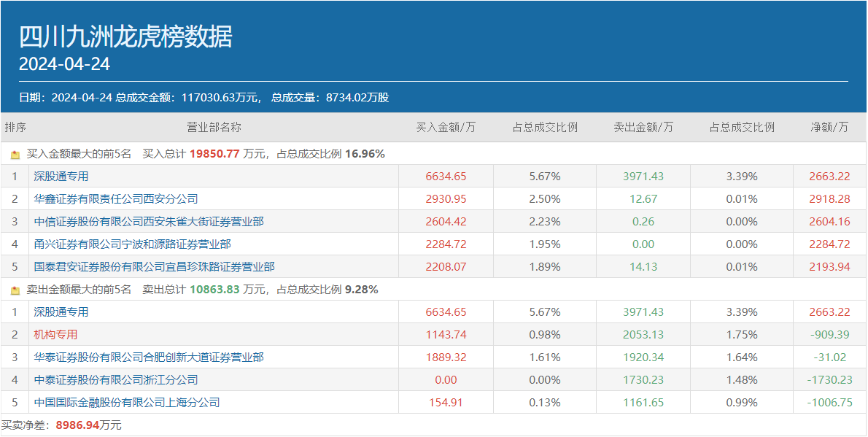This screenshot has height=437, width=868.
Task: Click buy total 19850.77
Action: click(x=214, y=155)
